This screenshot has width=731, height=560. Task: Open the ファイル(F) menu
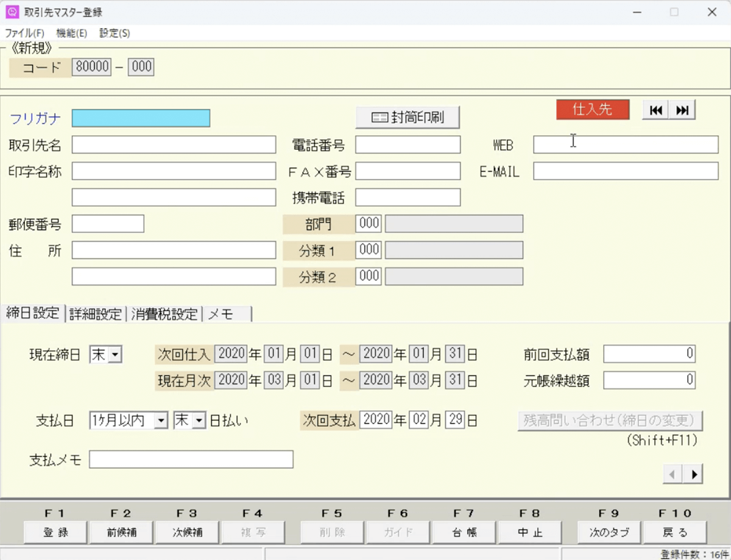point(24,33)
